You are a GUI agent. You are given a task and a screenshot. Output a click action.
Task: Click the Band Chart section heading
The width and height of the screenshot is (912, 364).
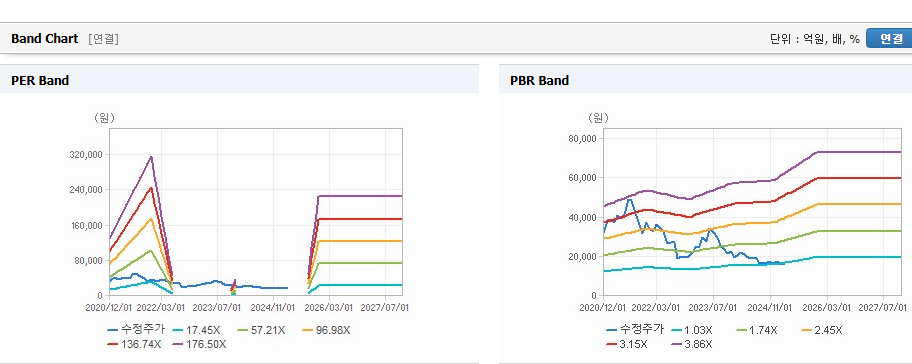44,39
